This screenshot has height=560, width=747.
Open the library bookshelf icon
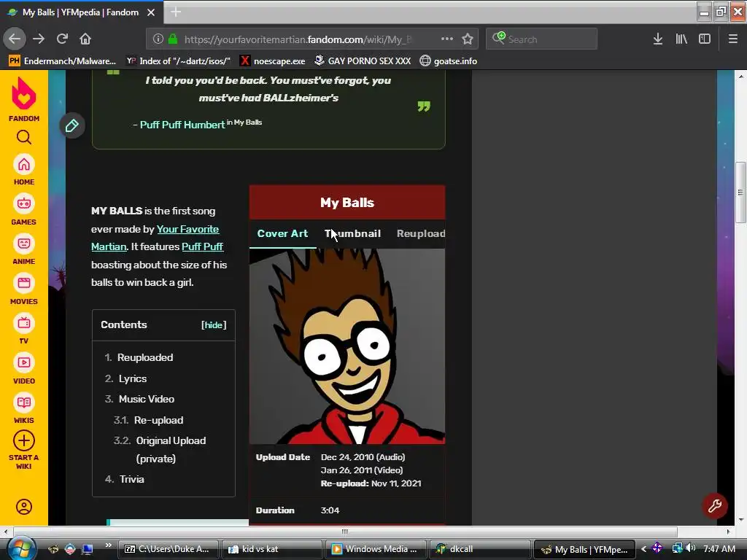pyautogui.click(x=681, y=39)
